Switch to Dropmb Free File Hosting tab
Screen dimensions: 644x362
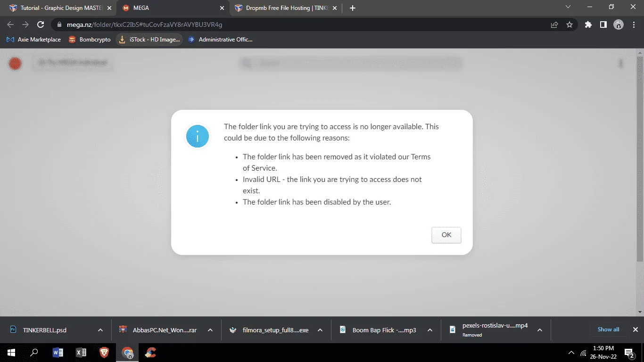tap(287, 8)
